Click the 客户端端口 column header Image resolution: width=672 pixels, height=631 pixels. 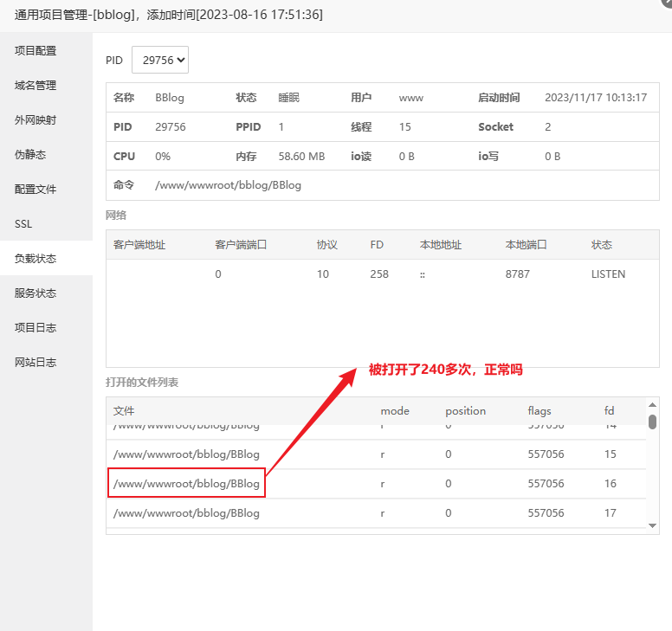[x=241, y=245]
